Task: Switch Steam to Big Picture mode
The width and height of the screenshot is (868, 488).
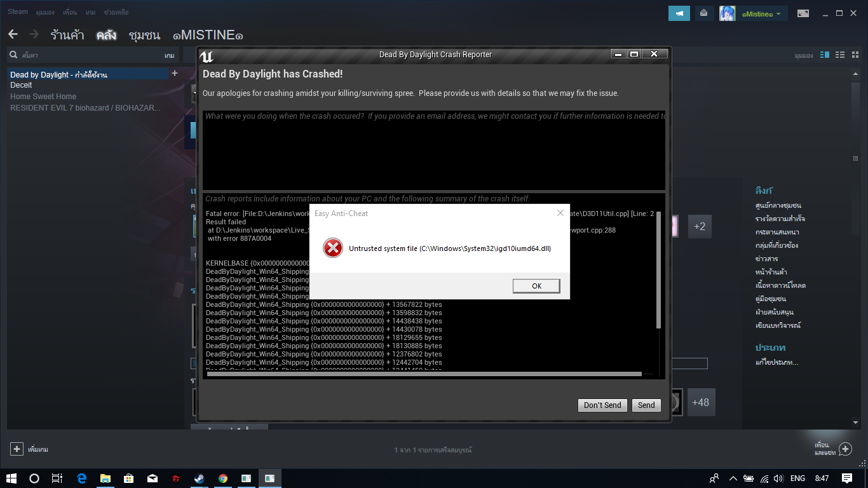Action: (803, 13)
